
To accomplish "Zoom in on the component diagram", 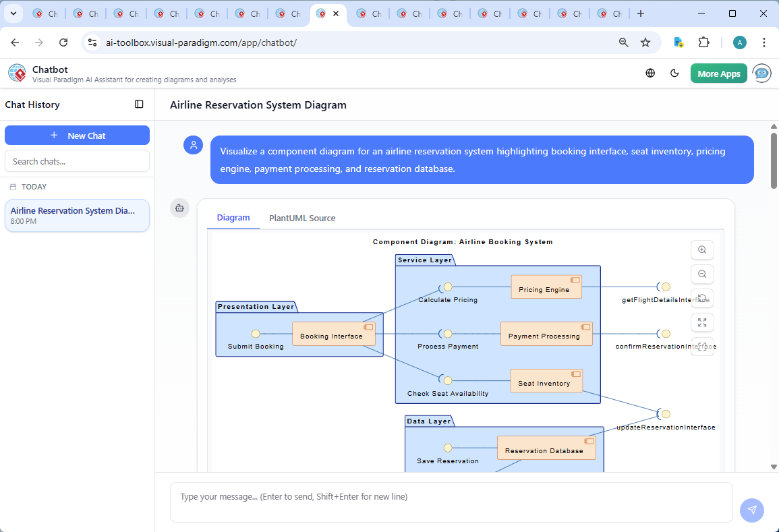I will click(x=702, y=249).
